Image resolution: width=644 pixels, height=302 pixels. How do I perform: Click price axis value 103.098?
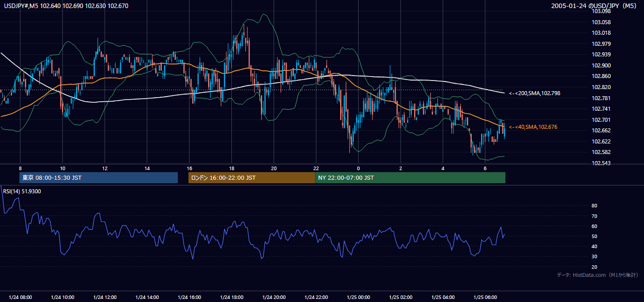coord(601,12)
